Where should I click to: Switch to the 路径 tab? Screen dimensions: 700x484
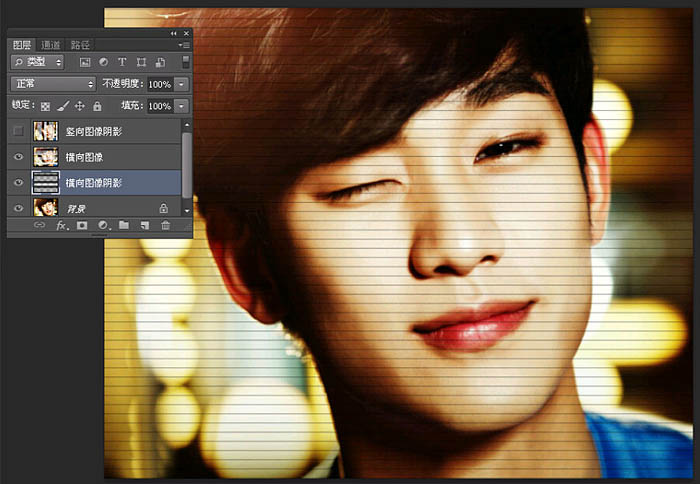click(80, 45)
